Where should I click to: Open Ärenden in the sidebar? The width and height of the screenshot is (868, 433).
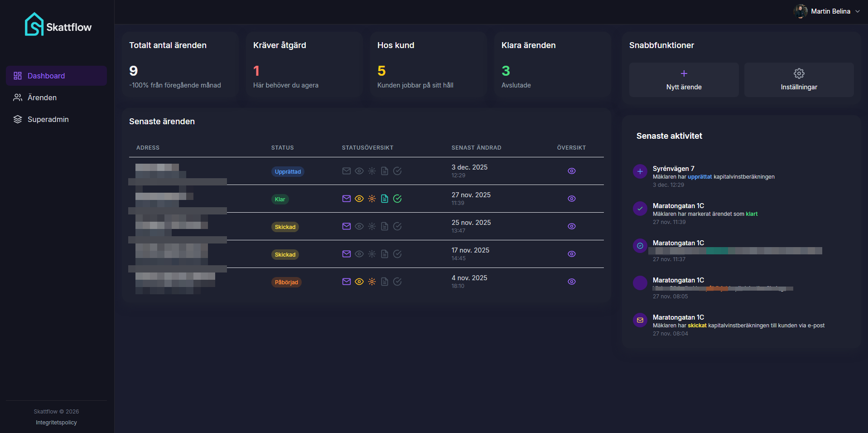pos(57,97)
